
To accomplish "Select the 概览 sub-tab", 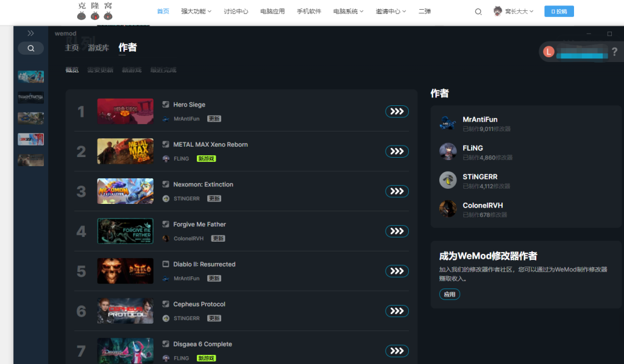I will pos(72,70).
